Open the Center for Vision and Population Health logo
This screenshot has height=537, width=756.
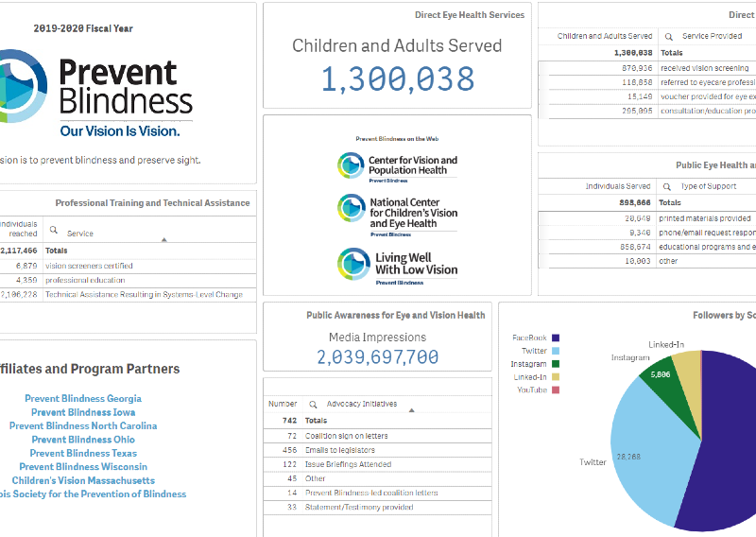397,167
